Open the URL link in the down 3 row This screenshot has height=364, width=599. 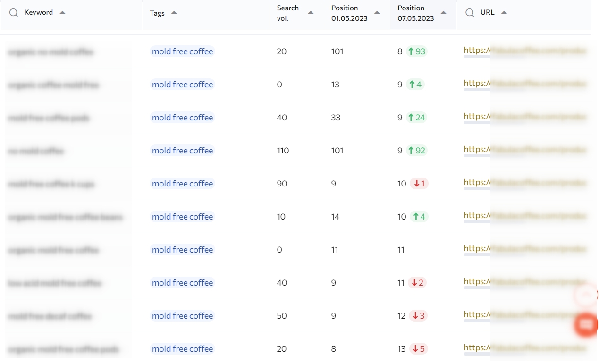tap(525, 315)
